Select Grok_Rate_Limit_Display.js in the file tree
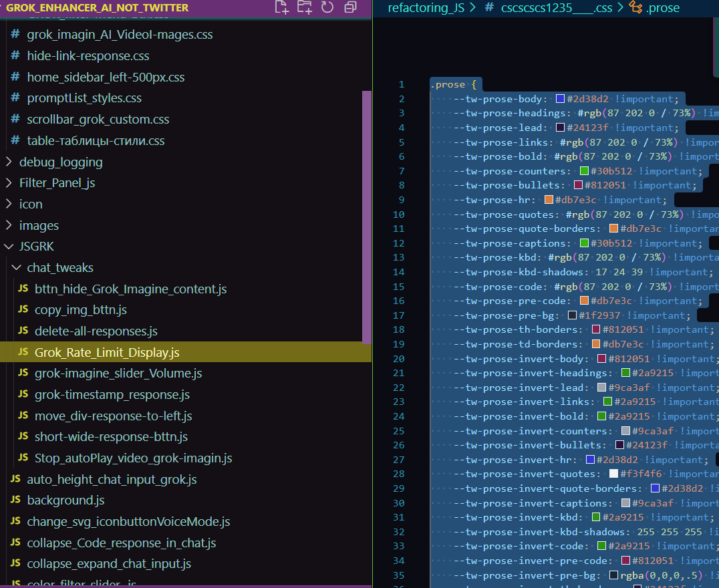 point(107,352)
